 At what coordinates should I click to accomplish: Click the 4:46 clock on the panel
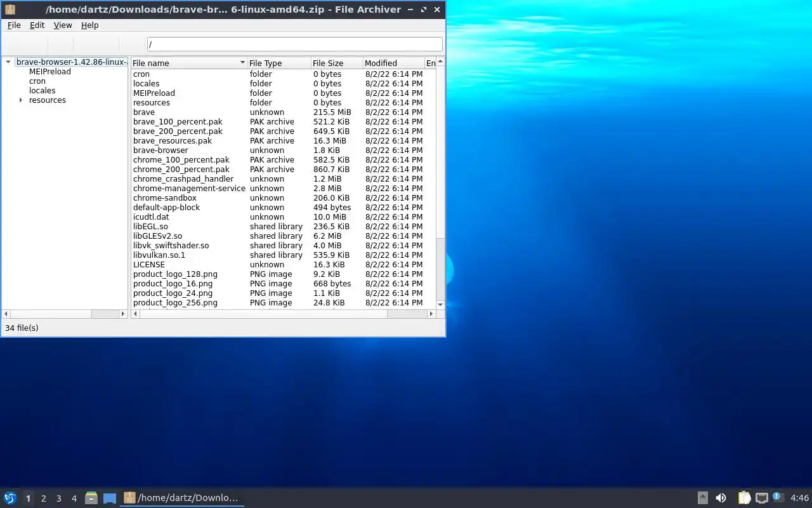800,498
